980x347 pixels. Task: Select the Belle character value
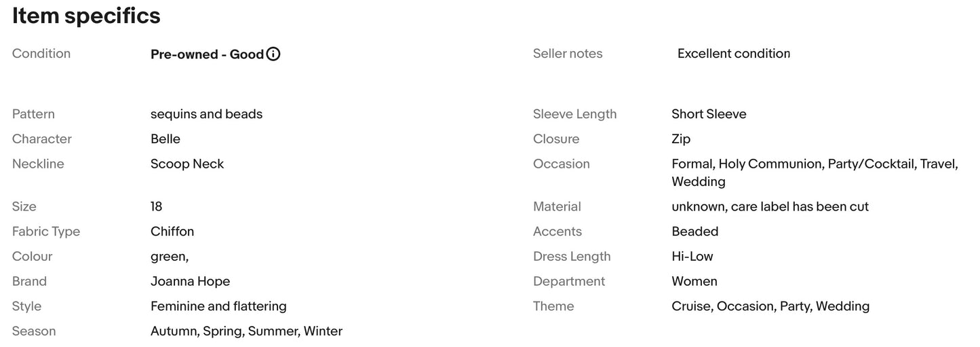[165, 139]
